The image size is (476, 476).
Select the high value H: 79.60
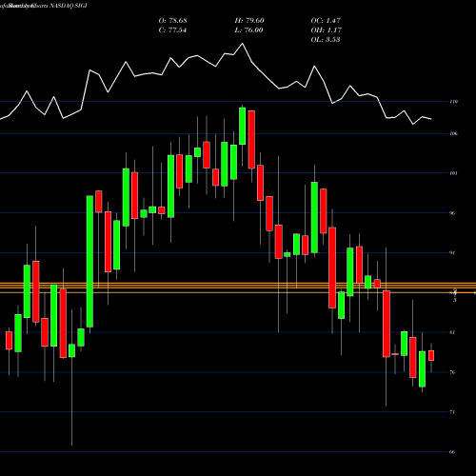pos(249,21)
